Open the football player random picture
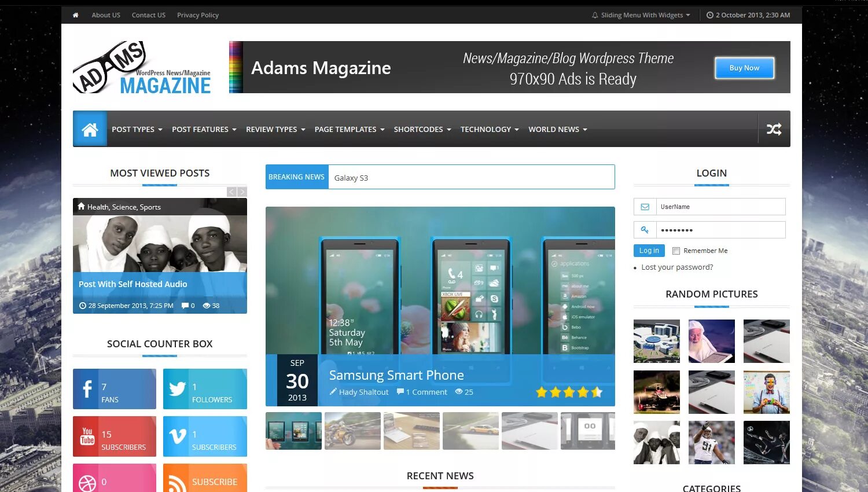Image resolution: width=868 pixels, height=492 pixels. pos(712,442)
